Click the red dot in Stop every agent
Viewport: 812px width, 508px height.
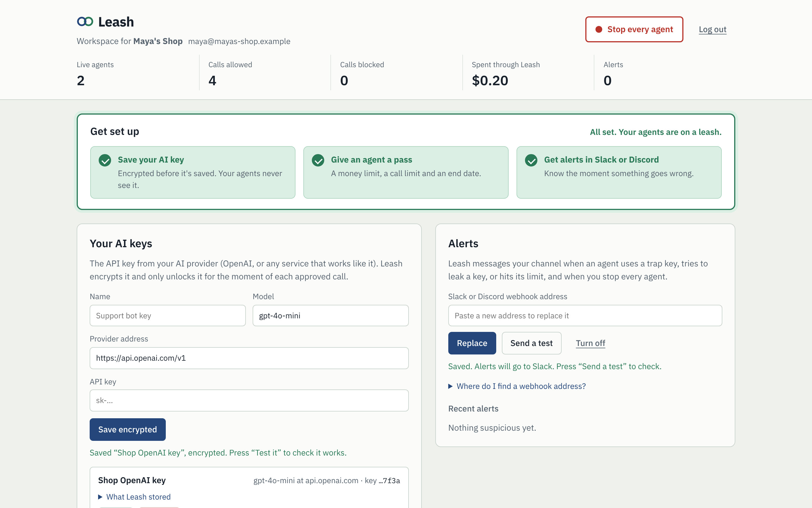tap(599, 30)
